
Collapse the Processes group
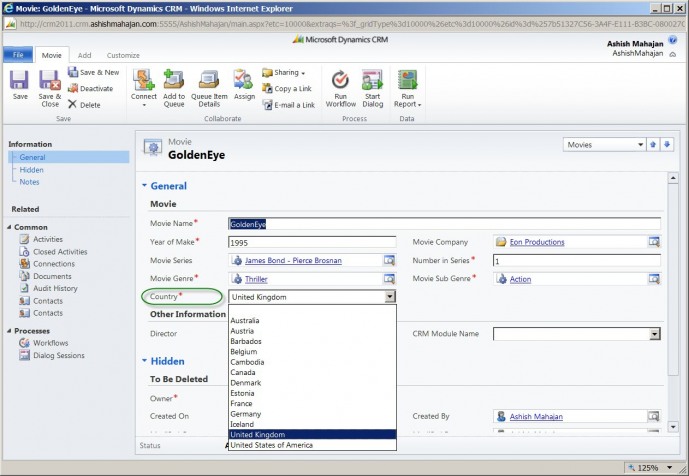coord(9,331)
